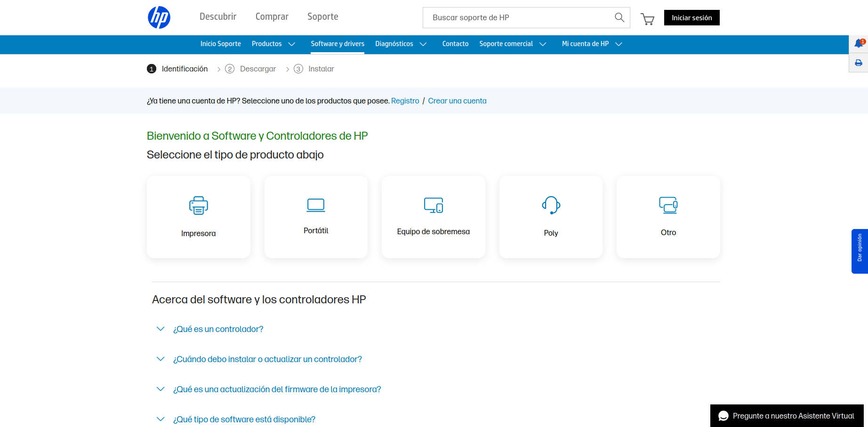
Task: Click the HP logo icon
Action: (159, 17)
